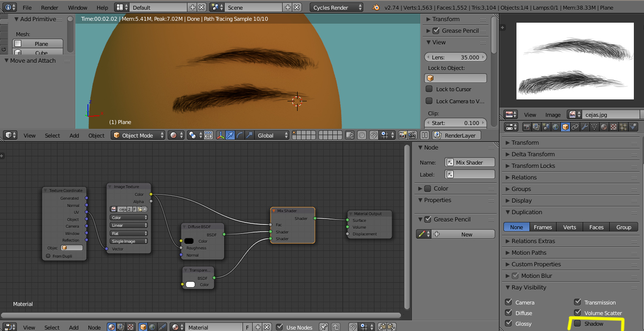Select the Translate manipulator arrow icon
644x331 pixels.
(x=230, y=136)
